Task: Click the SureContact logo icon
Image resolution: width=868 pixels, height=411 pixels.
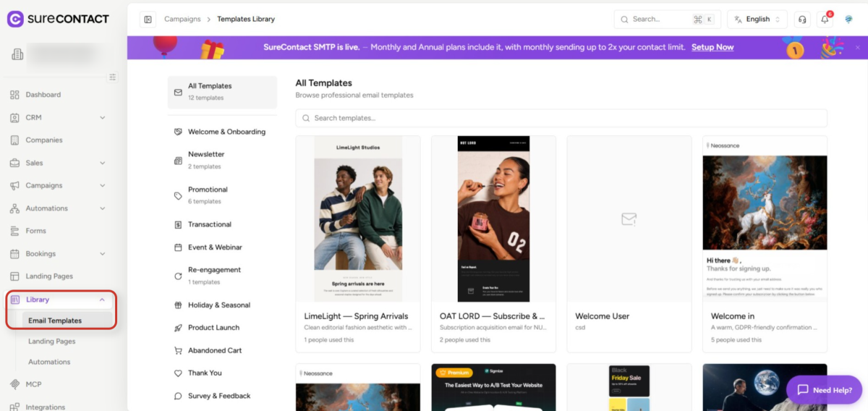Action: click(x=15, y=19)
